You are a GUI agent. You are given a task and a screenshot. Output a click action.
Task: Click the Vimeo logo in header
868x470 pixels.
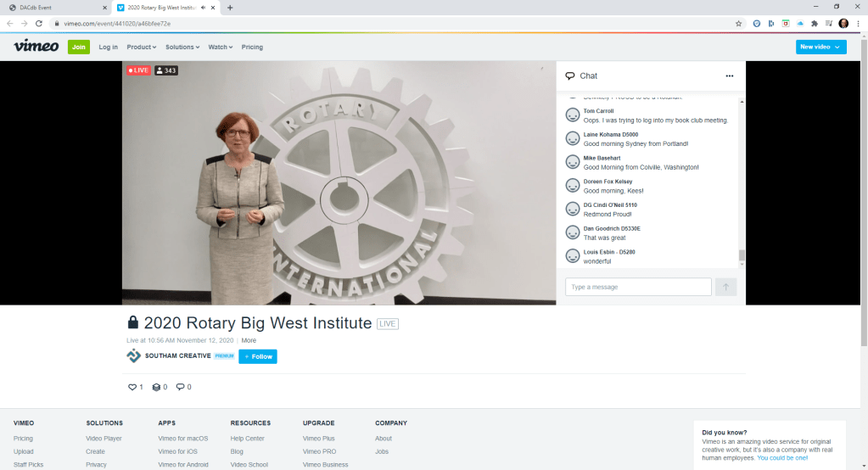coord(36,47)
